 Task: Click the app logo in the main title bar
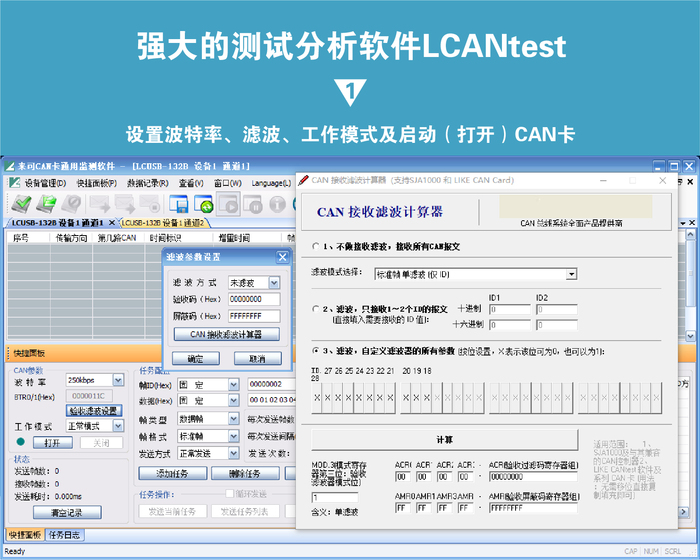[x=9, y=166]
